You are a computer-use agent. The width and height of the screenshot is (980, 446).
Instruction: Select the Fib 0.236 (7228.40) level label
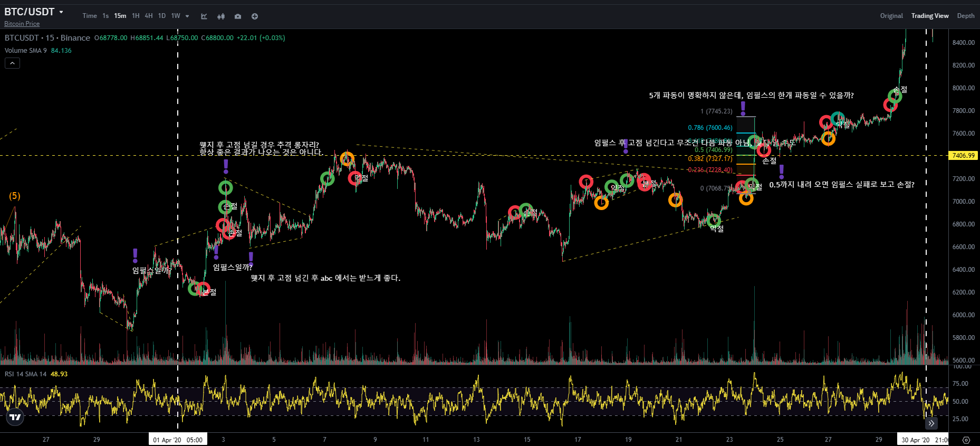point(710,170)
